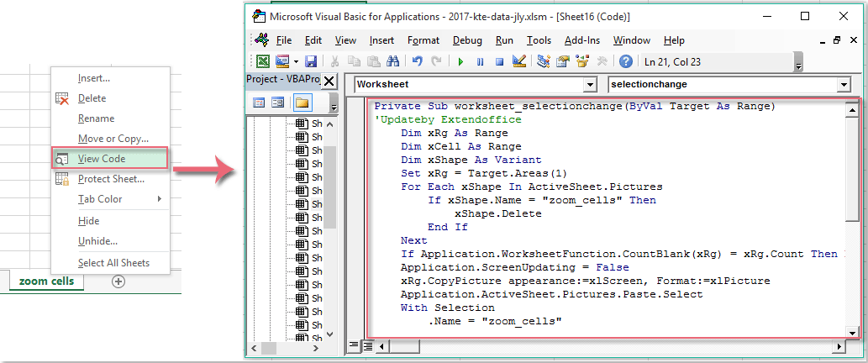This screenshot has height=363, width=868.
Task: Switch to Full Module View button
Action: click(x=368, y=345)
